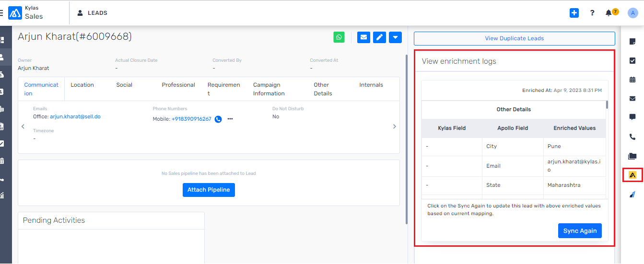Click the left chevron in details card

[23, 126]
